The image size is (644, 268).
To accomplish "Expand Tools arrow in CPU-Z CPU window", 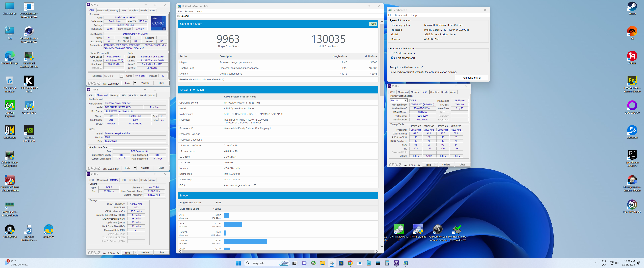I will click(135, 83).
